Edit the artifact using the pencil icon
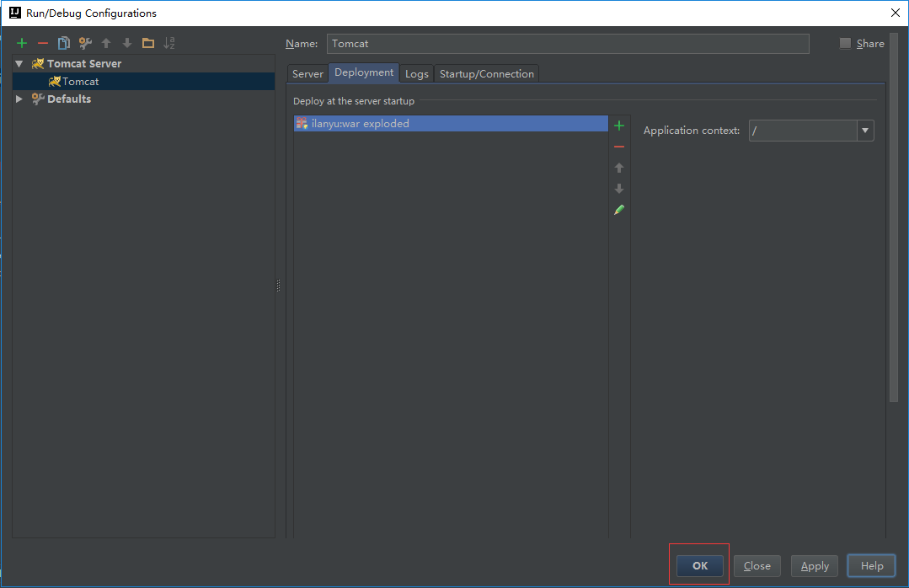909x588 pixels. point(619,210)
